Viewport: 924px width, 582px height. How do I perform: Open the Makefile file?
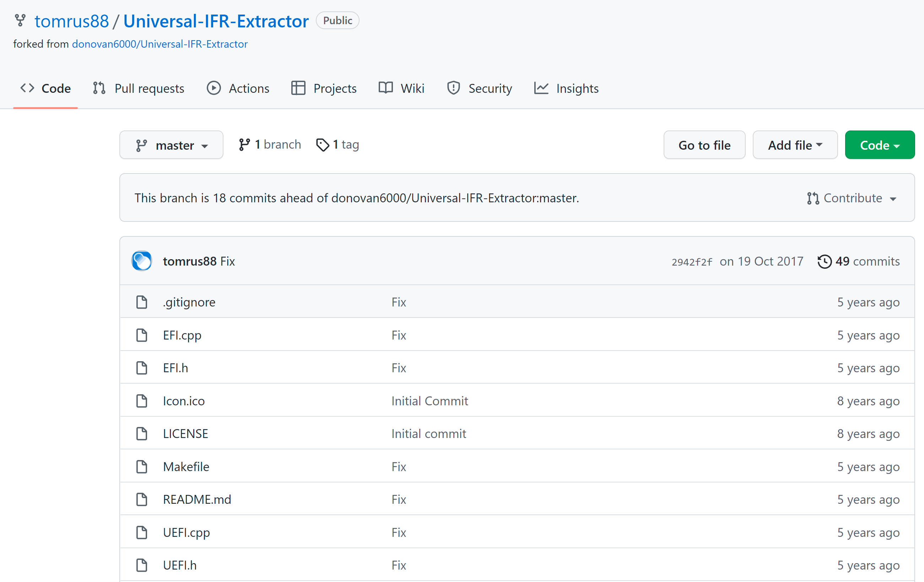tap(186, 466)
